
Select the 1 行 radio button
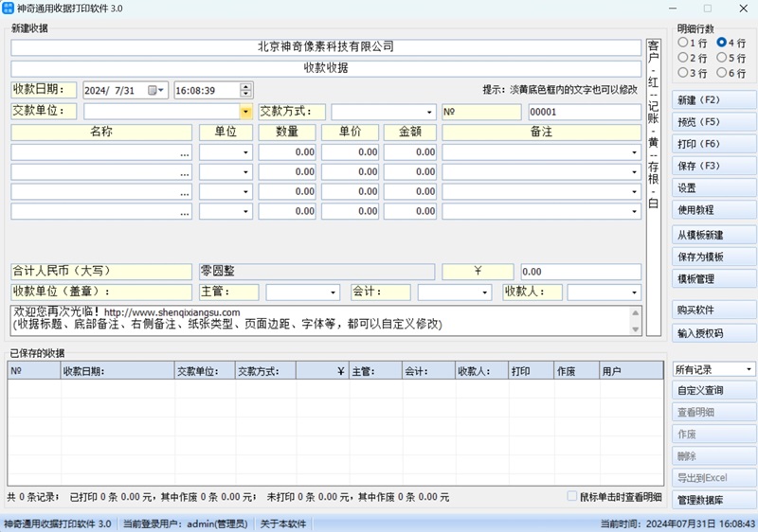682,43
